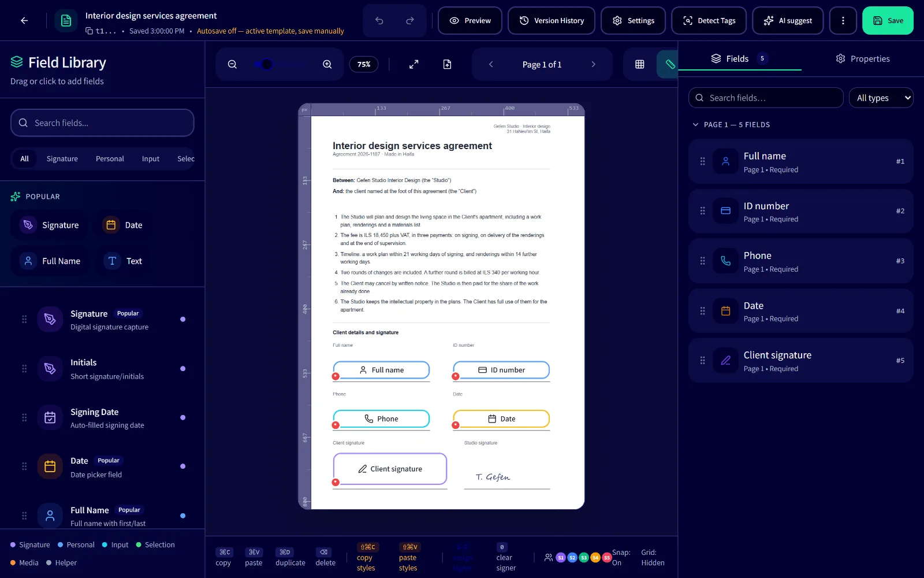Click the Client signature pen icon in list

tap(726, 361)
